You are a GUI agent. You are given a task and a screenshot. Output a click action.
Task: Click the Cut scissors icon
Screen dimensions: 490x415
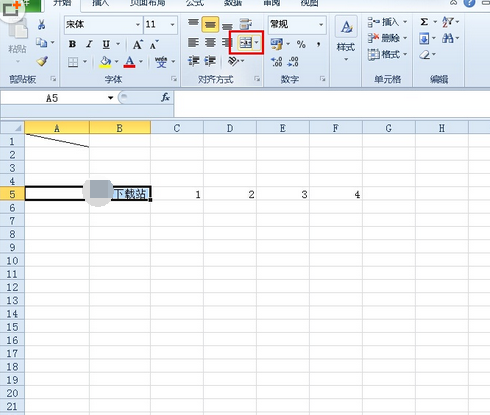(41, 24)
